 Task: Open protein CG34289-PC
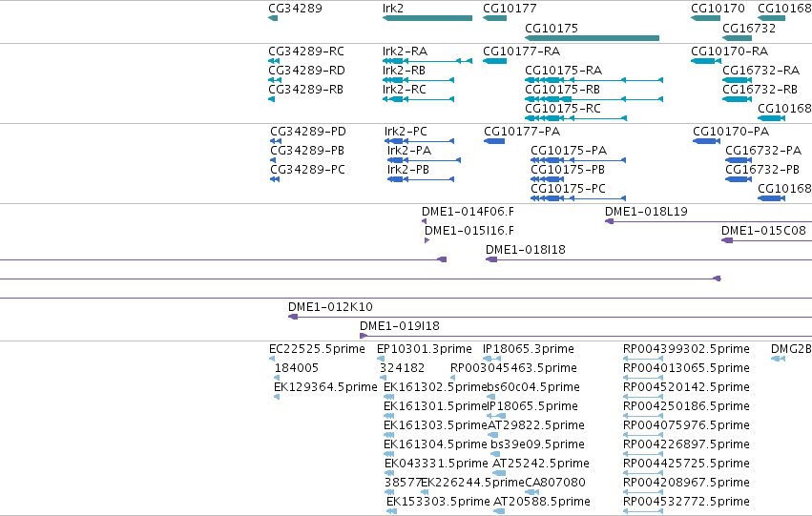tap(307, 170)
